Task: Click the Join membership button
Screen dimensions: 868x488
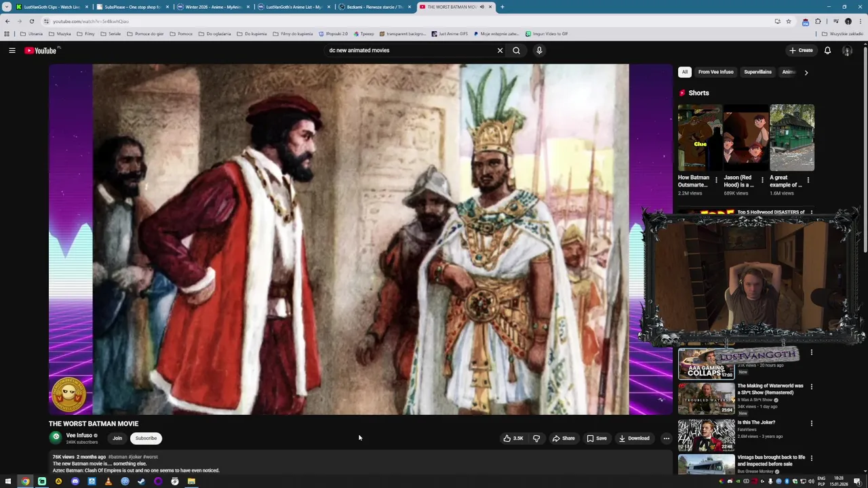Action: (x=117, y=439)
